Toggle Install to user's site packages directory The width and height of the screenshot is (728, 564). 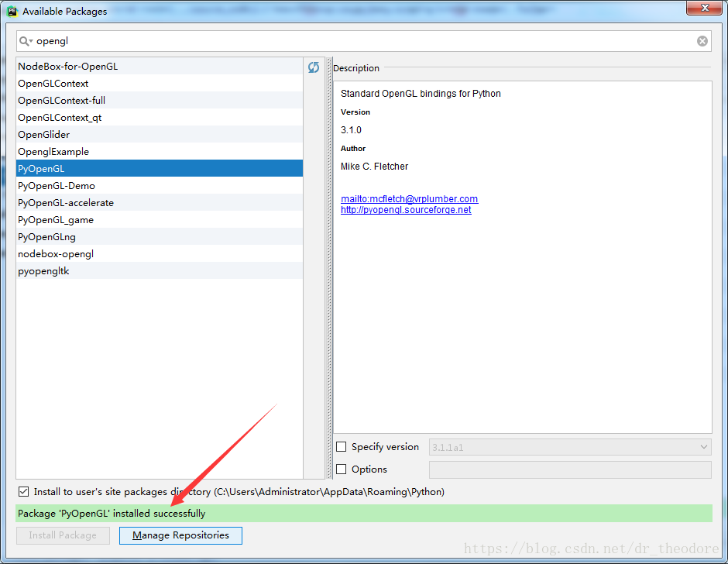pyautogui.click(x=24, y=491)
